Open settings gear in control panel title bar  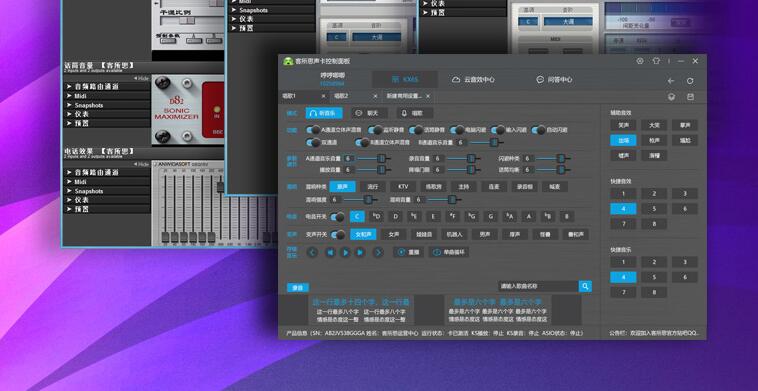(640, 61)
